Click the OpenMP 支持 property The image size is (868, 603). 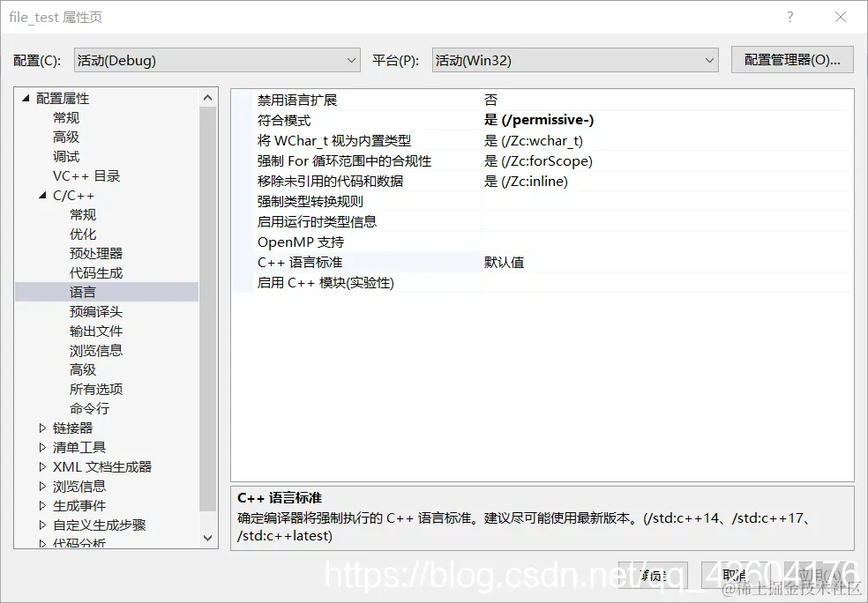coord(301,242)
